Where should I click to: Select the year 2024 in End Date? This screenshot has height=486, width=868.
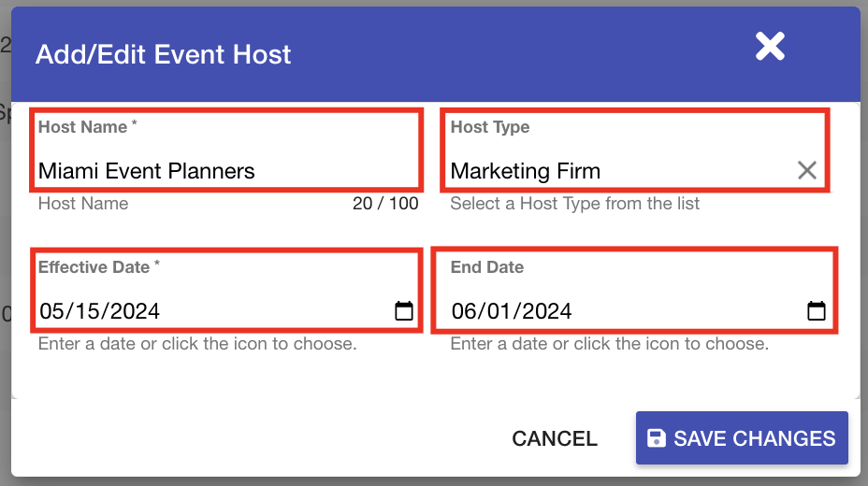546,311
